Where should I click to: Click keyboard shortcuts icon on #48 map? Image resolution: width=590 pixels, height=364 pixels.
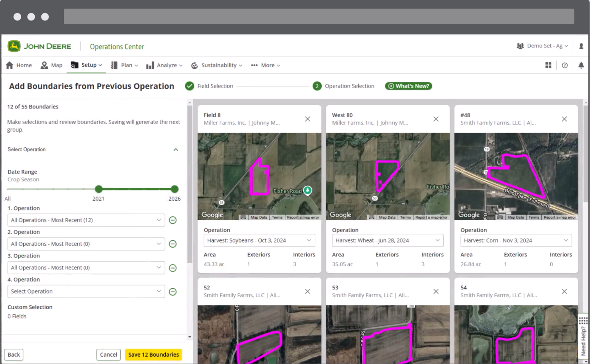(x=500, y=217)
